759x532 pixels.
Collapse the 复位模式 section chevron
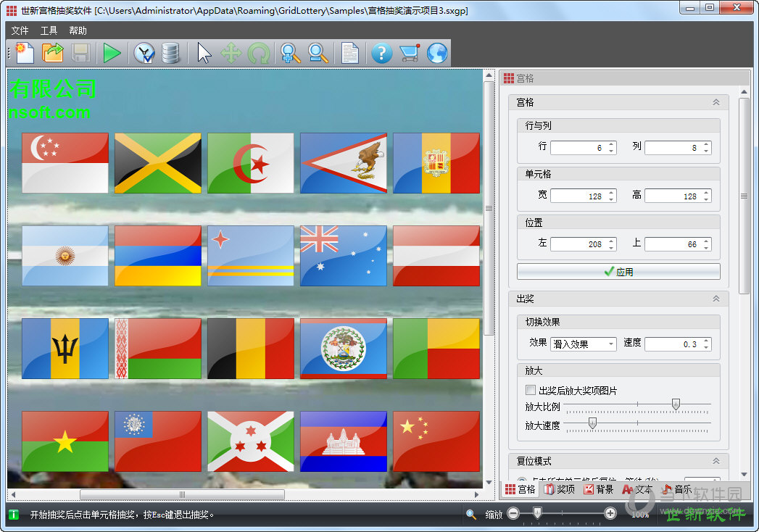coord(716,461)
